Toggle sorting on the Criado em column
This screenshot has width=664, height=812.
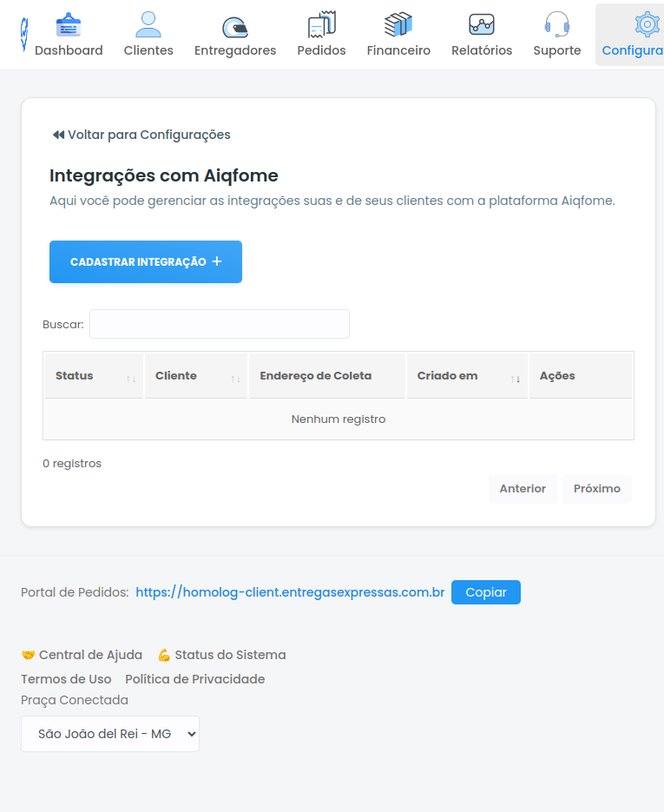coord(465,375)
